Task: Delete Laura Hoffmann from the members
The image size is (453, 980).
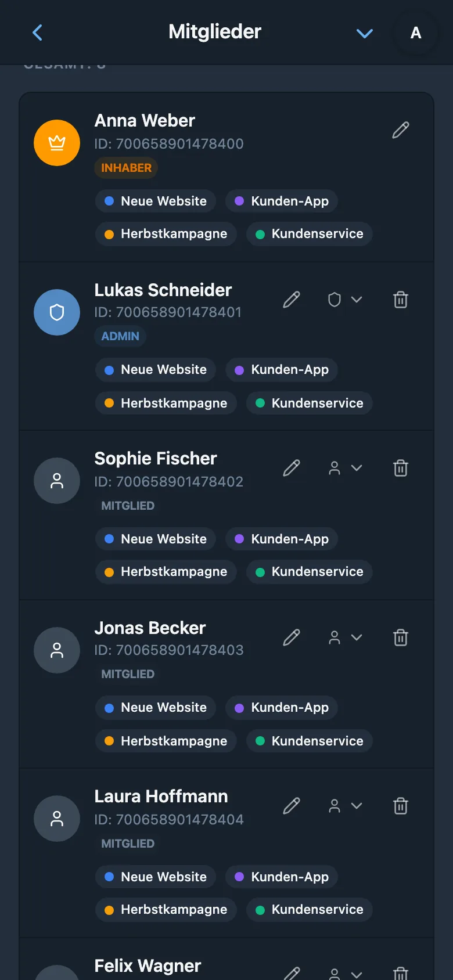Action: tap(401, 806)
